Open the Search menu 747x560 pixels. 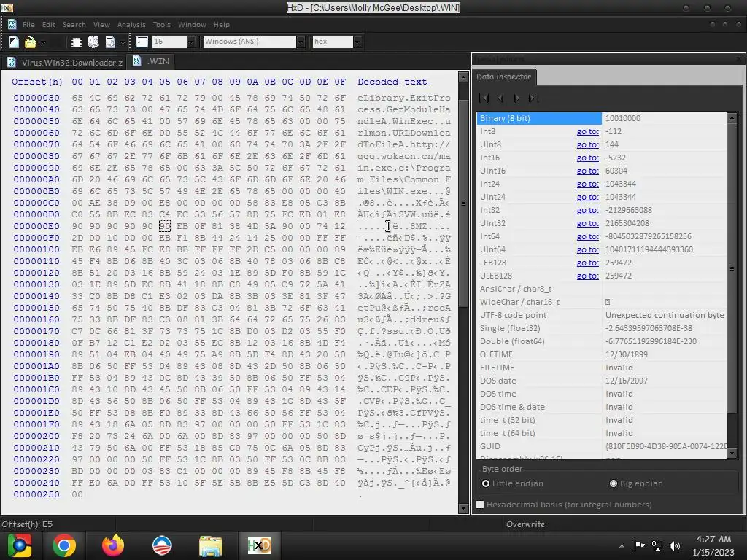click(74, 24)
